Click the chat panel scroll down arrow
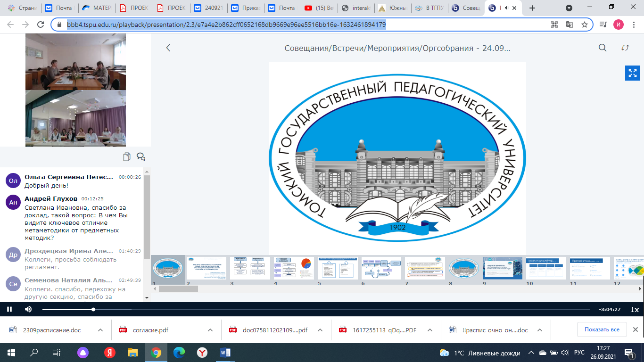644x362 pixels. (147, 298)
